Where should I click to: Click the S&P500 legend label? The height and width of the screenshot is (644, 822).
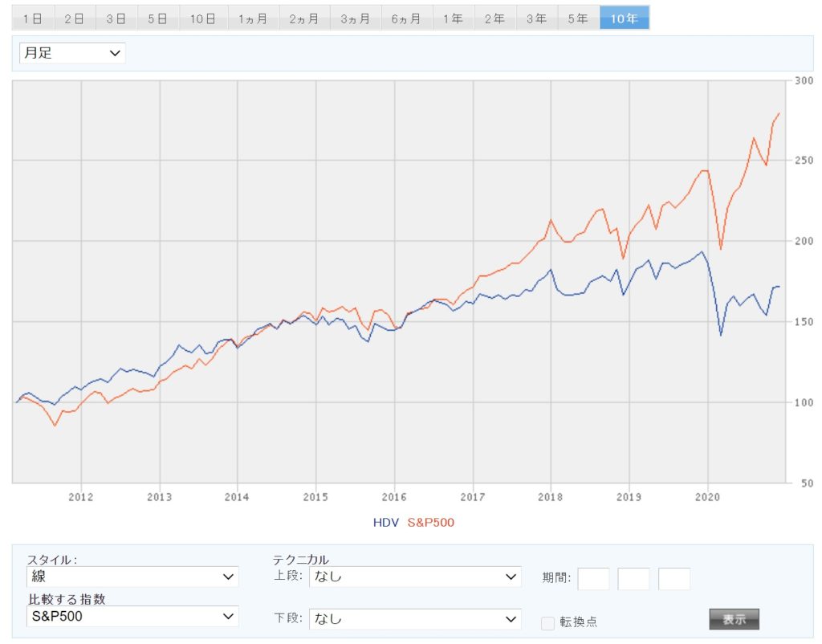(431, 522)
